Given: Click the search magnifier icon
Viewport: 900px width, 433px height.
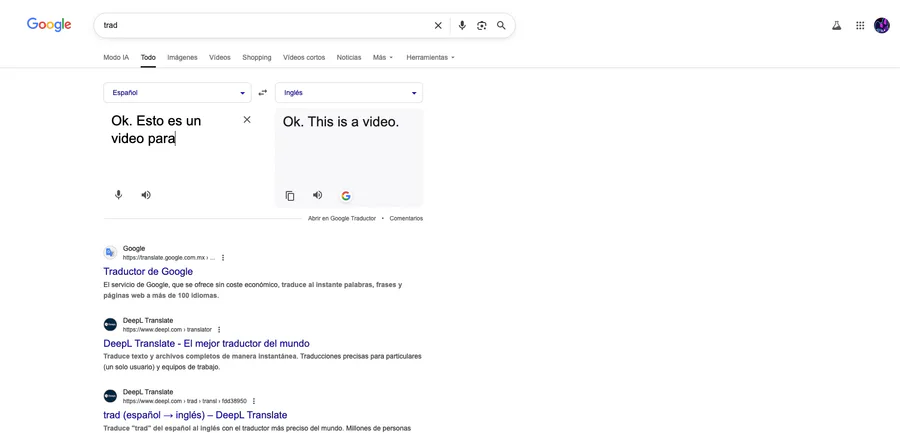Looking at the screenshot, I should 501,25.
